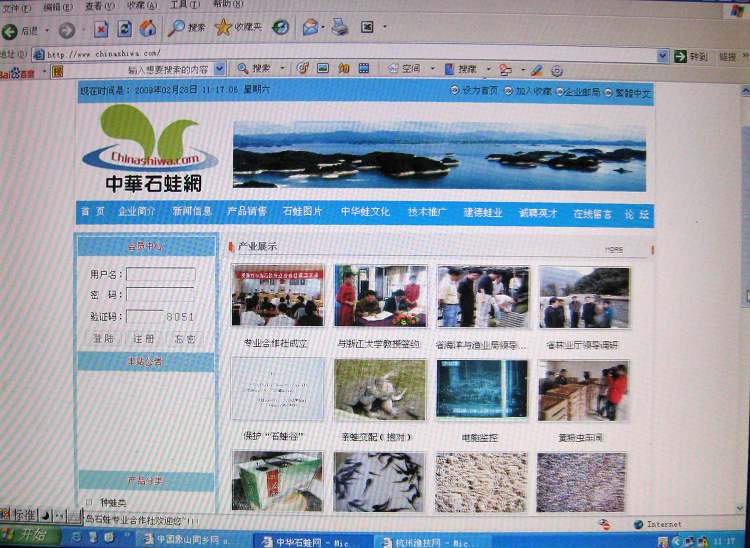The height and width of the screenshot is (548, 750).
Task: Open the Favorites star icon (收藏夹)
Action: click(224, 28)
